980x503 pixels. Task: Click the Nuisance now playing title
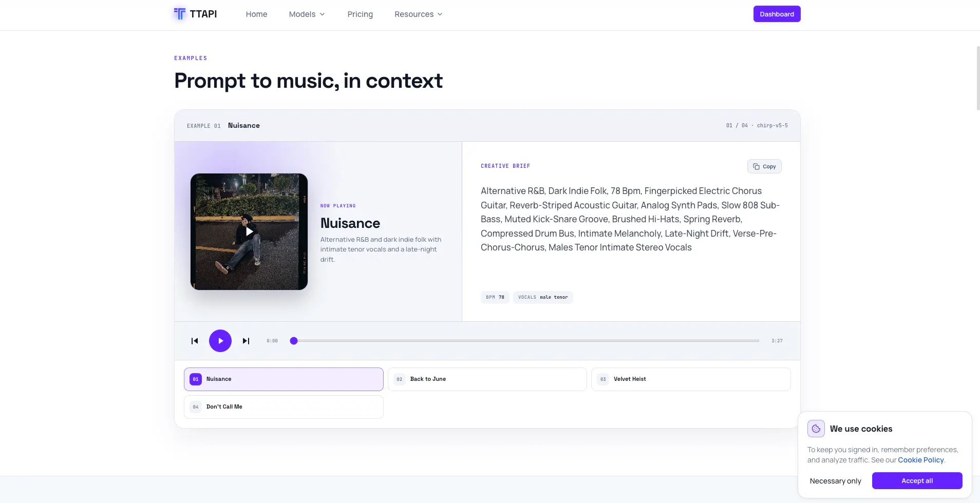tap(350, 223)
